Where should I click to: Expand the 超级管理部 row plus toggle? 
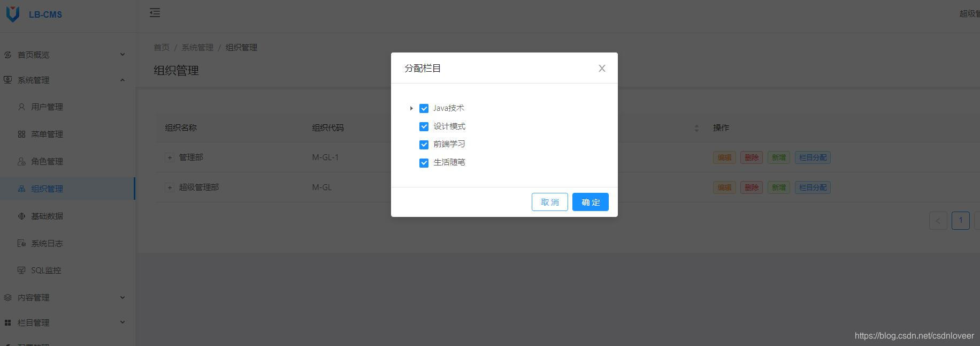pyautogui.click(x=170, y=187)
